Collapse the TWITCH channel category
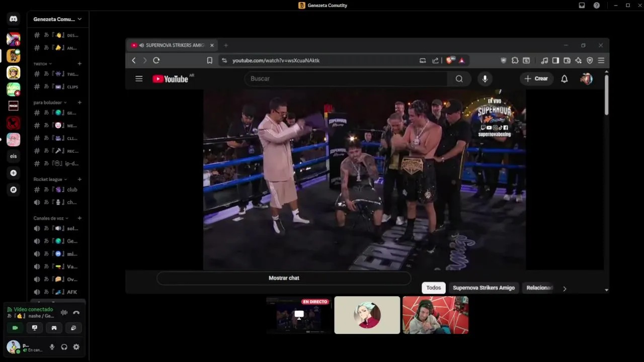 coord(43,64)
